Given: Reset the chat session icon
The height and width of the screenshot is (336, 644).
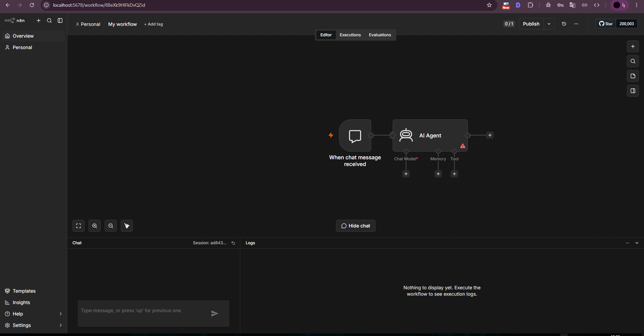Looking at the screenshot, I should point(233,243).
